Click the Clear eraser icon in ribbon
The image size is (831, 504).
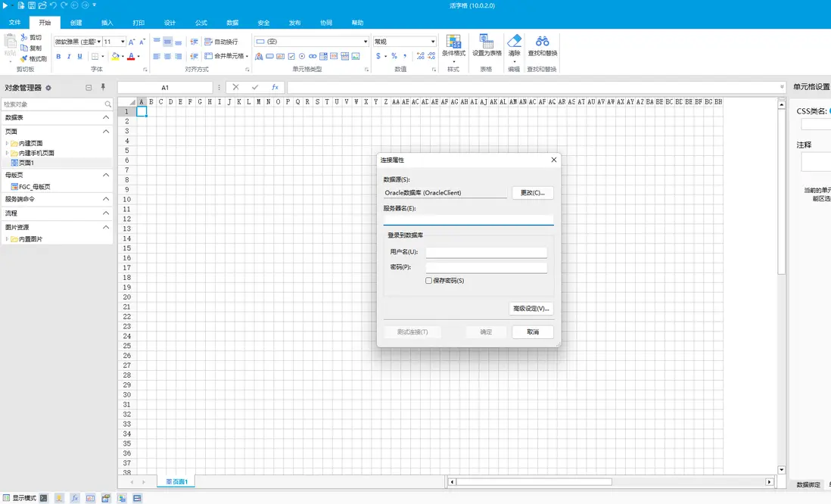(514, 42)
